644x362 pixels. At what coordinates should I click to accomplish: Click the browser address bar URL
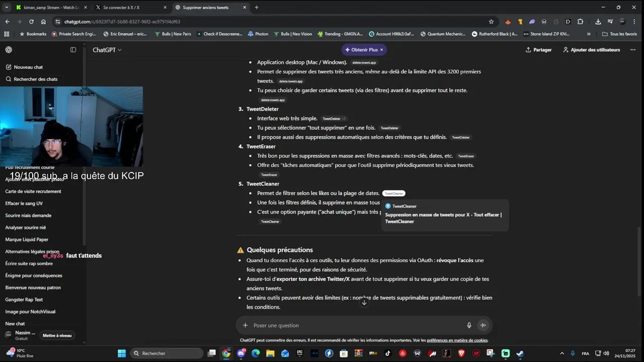[x=122, y=22]
